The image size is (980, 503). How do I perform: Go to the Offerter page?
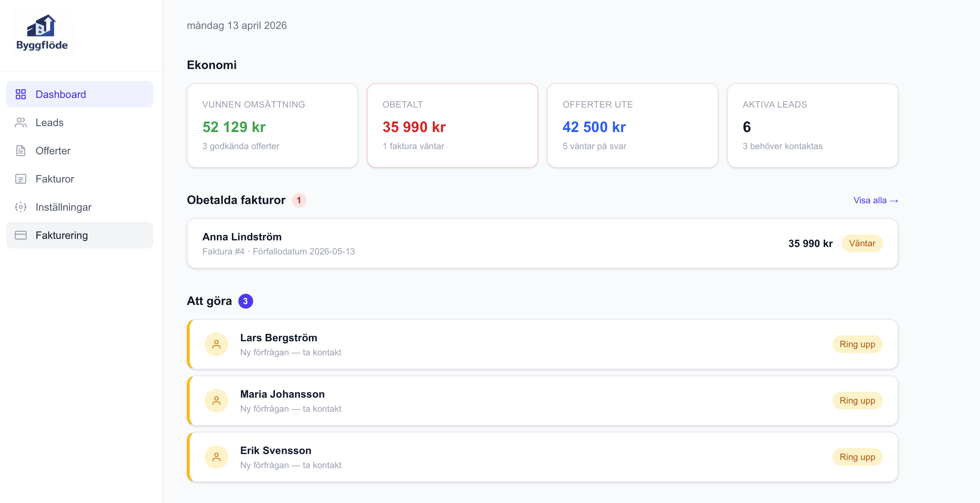tap(53, 150)
